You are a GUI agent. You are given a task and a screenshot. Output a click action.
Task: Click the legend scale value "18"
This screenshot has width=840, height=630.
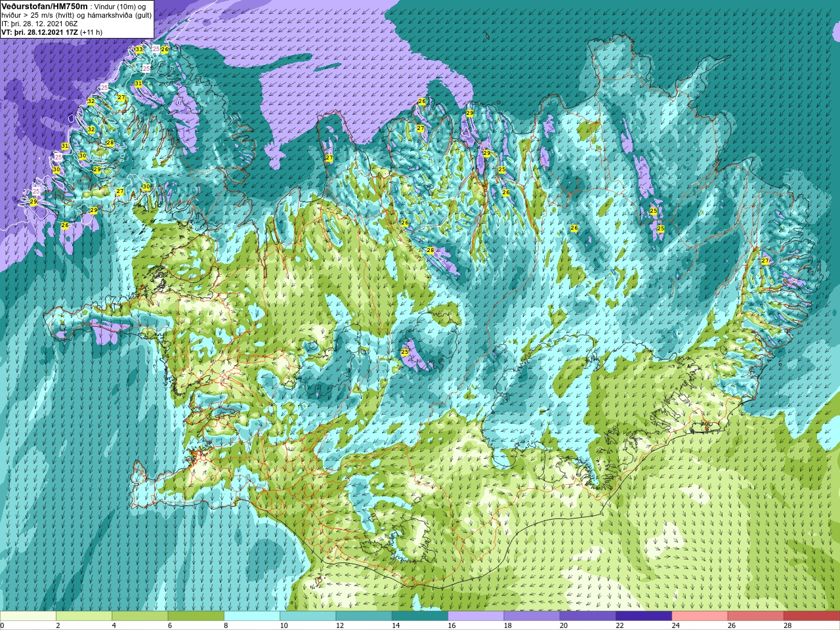click(x=508, y=625)
